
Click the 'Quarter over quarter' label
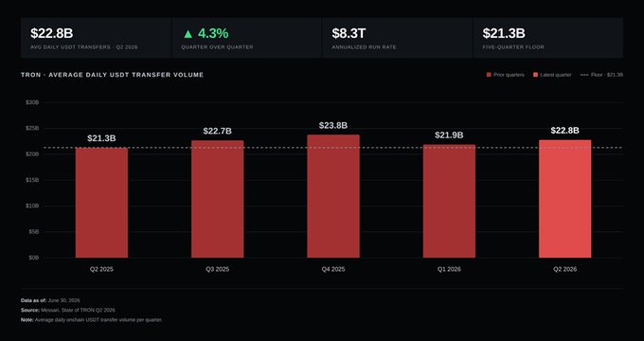217,47
